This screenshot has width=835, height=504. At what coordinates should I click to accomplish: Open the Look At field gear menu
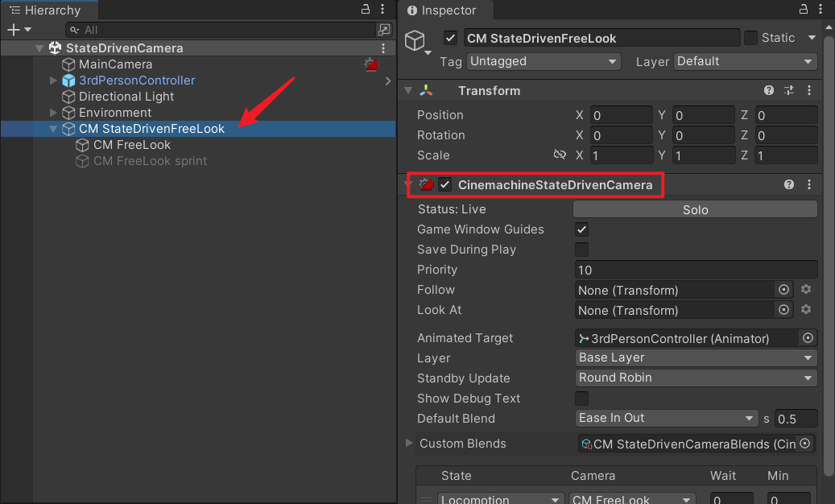[x=806, y=310]
